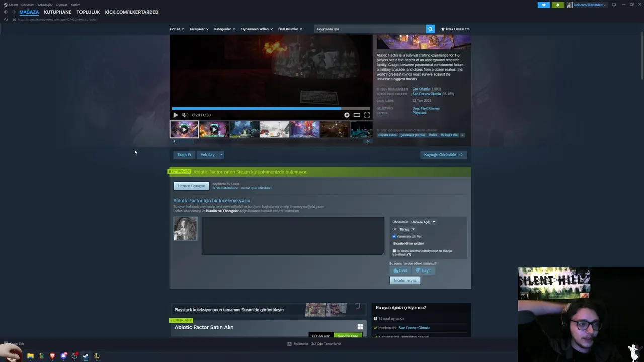Screen dimensions: 644x362
Task: Click the media strip horizontal scrollbar
Action: click(271, 141)
